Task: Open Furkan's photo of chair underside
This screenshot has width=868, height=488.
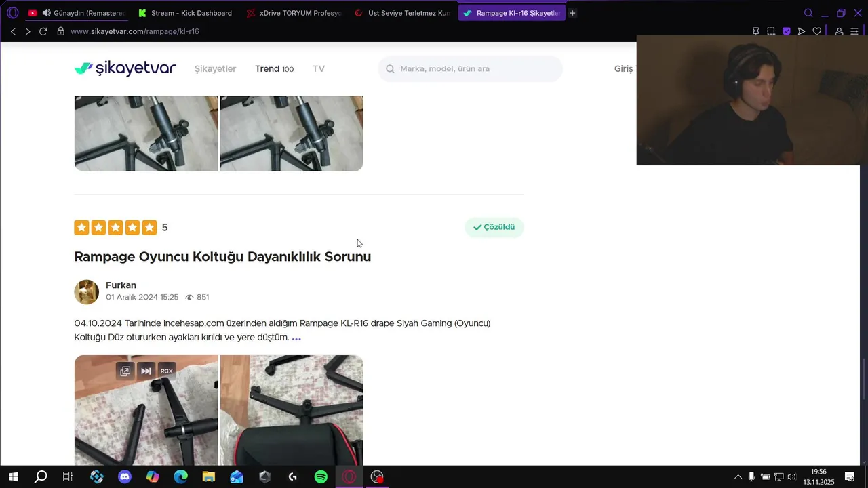Action: coord(292,410)
